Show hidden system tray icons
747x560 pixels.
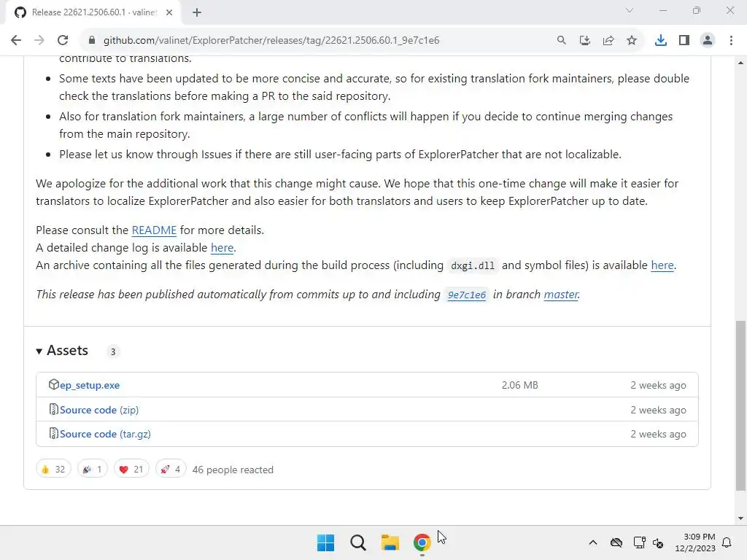592,542
